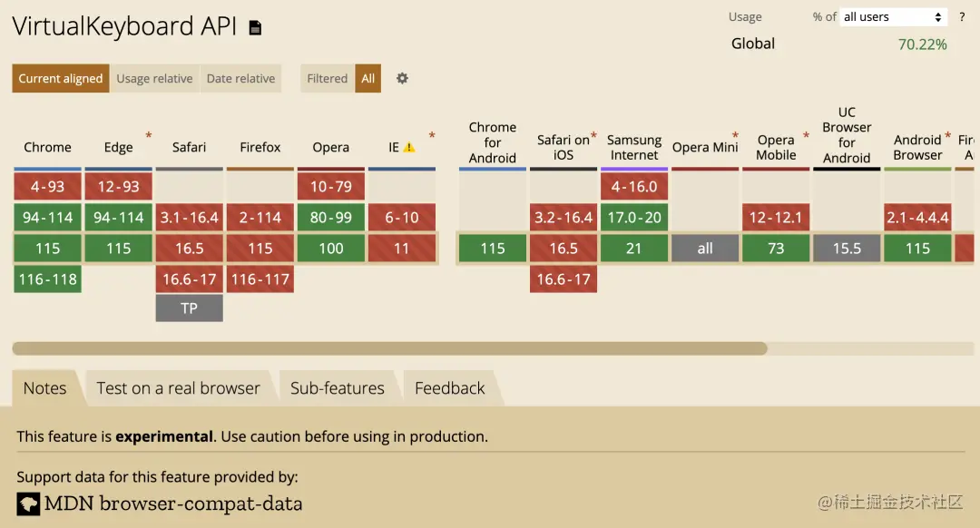
Task: Click the Opera 10-79 version cell
Action: [330, 186]
